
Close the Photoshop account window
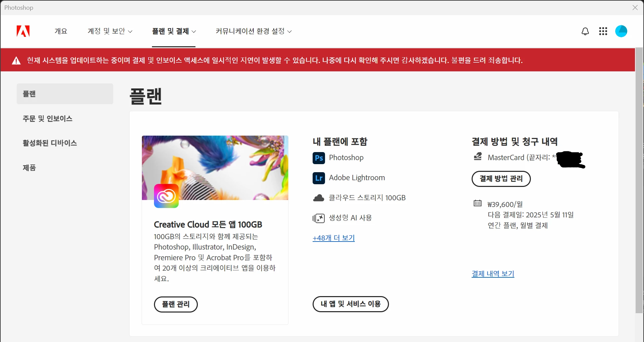tap(635, 7)
